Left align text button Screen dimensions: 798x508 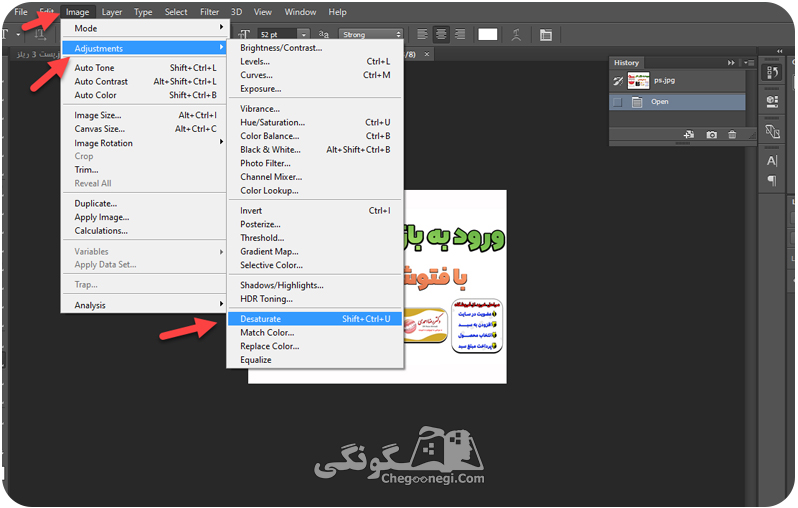coord(422,34)
